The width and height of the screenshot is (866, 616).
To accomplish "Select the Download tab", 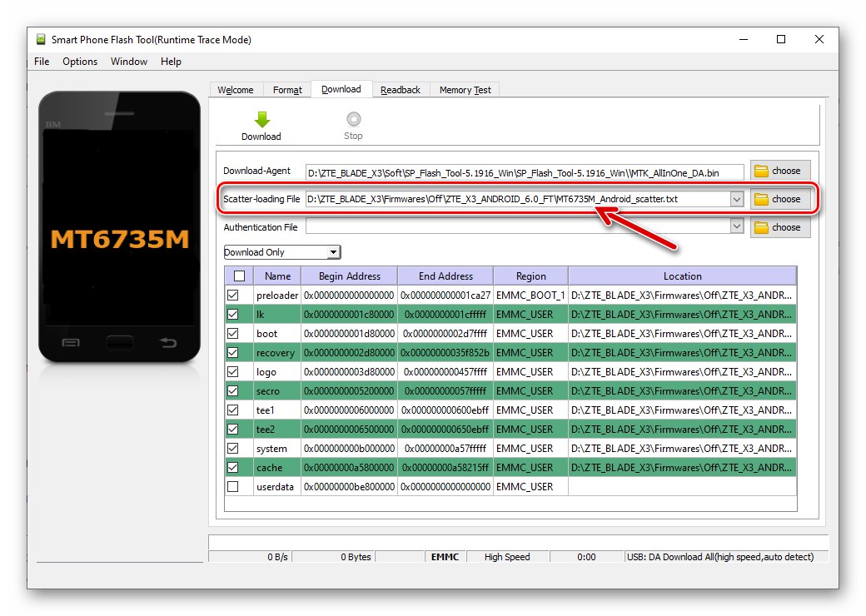I will (341, 89).
